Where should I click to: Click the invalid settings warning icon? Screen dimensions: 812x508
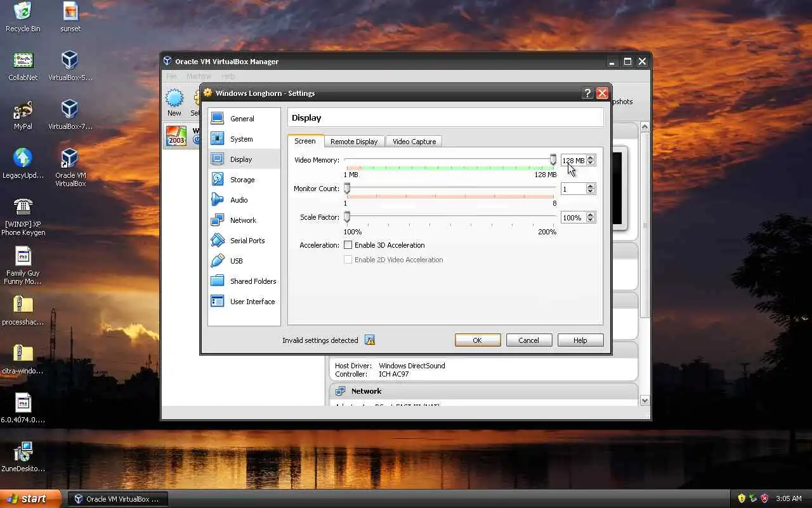[370, 340]
